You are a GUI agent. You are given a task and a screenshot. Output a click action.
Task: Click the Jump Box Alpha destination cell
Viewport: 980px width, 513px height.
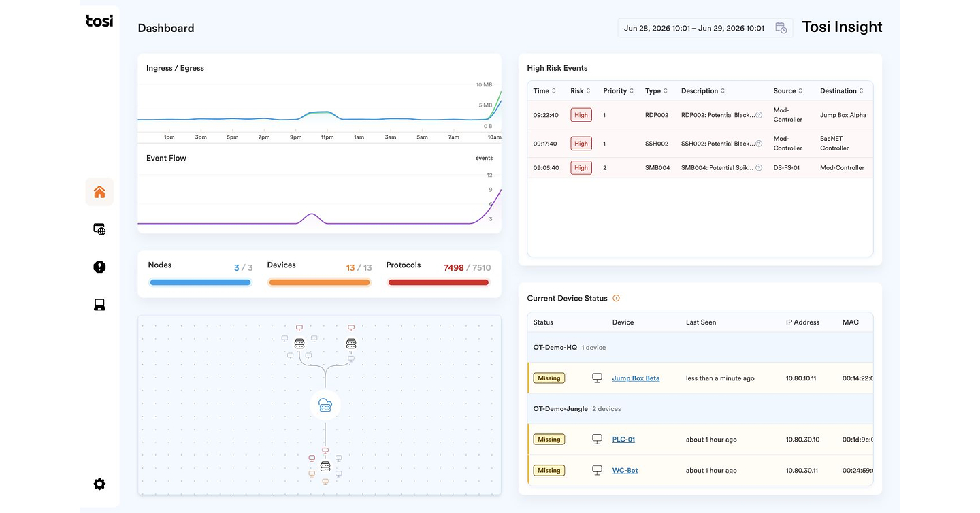843,115
